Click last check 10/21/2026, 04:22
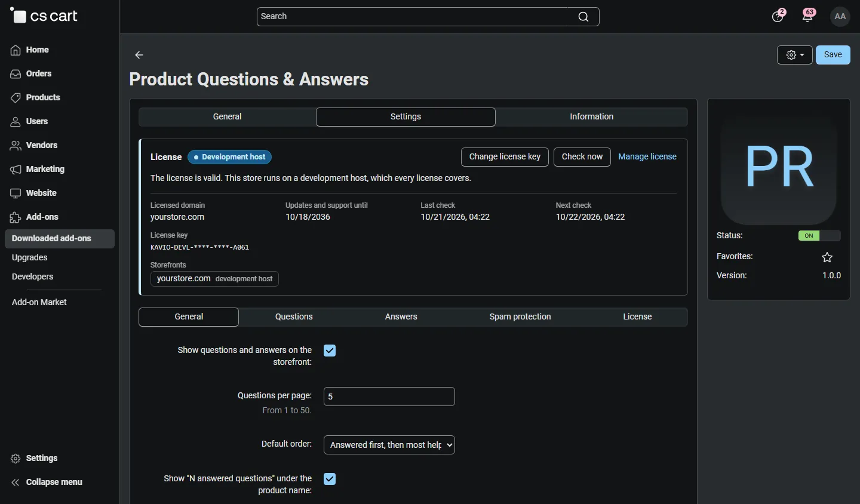This screenshot has width=860, height=504. 455,217
